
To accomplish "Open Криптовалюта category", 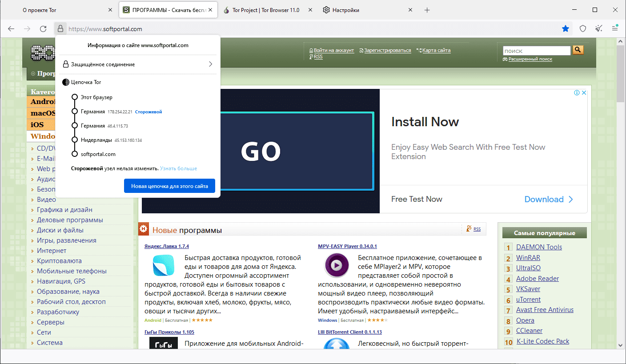I will [x=59, y=261].
